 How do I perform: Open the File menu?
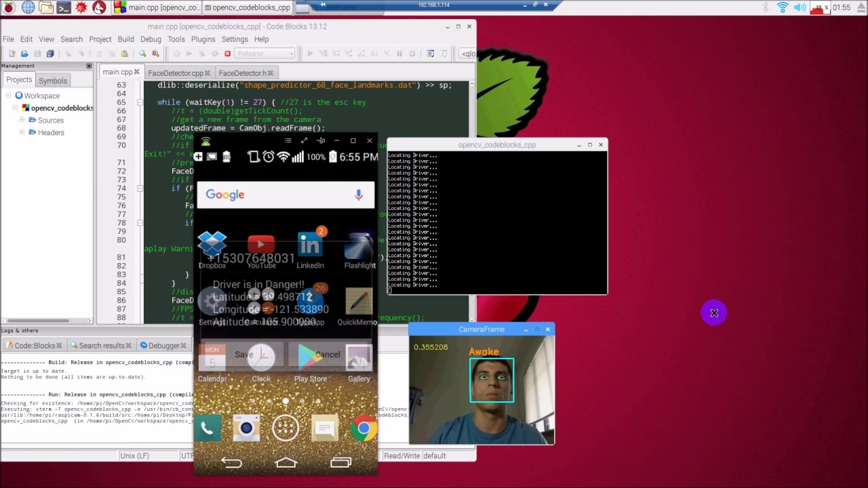8,39
